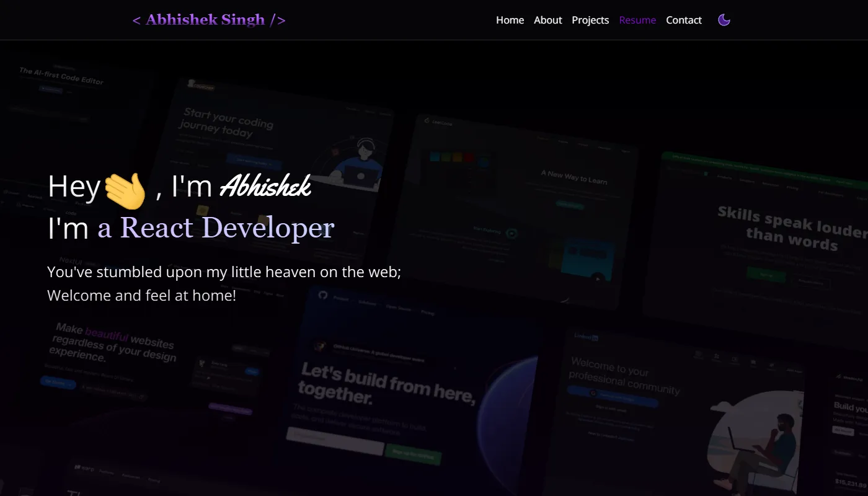Click the Abhishek Singh site logo
Image resolution: width=868 pixels, height=496 pixels.
tap(209, 20)
